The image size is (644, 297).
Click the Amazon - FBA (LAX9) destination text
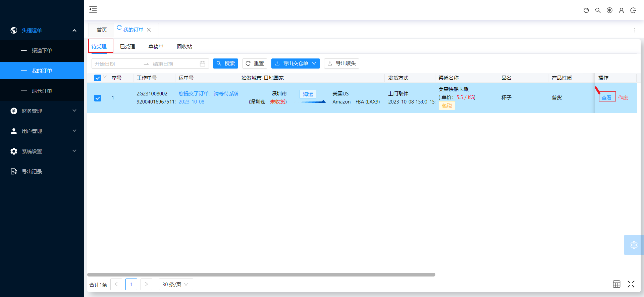coord(356,102)
